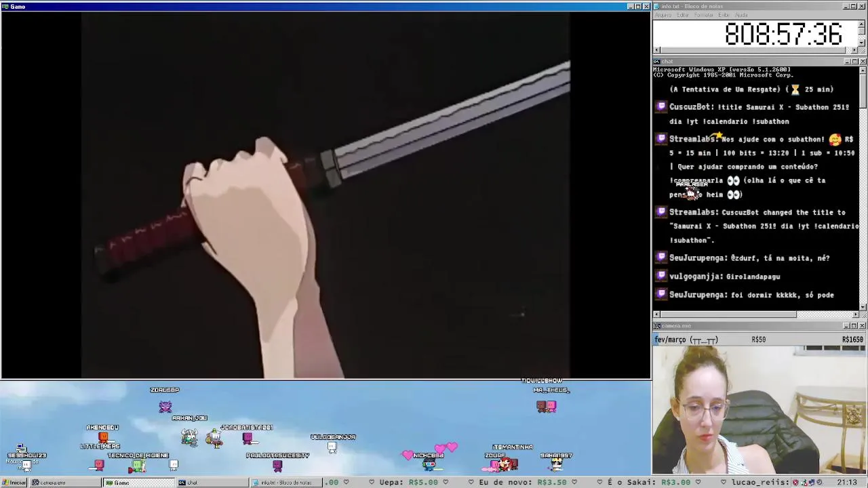Screen dimensions: 868x488
Task: Click left arrow of chat horizontal scrollbar
Action: (656, 314)
